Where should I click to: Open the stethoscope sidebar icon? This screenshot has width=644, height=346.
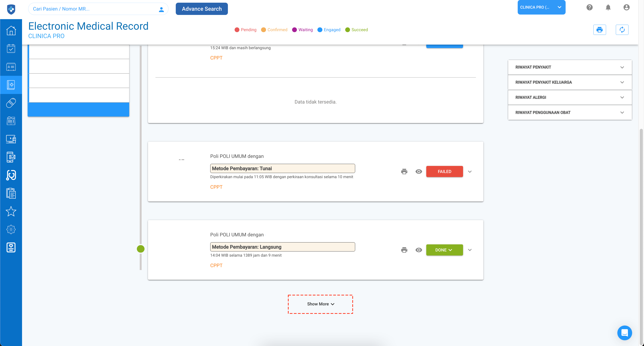(11, 175)
